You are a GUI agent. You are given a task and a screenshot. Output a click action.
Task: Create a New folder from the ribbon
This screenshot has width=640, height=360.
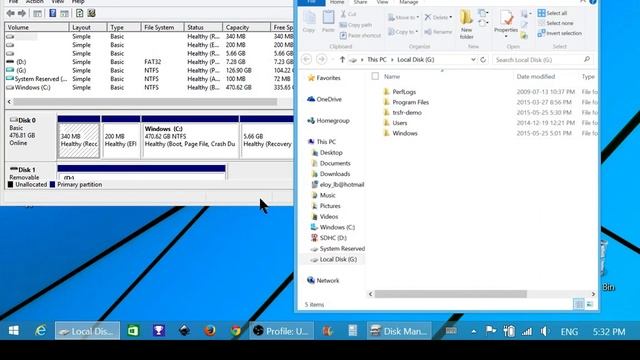pos(467,24)
